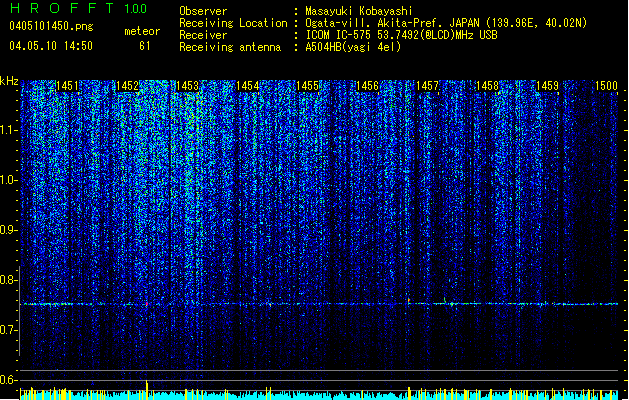629x400 pixels.
Task: Click the 1.0 kHz axis label
Action: [9, 180]
